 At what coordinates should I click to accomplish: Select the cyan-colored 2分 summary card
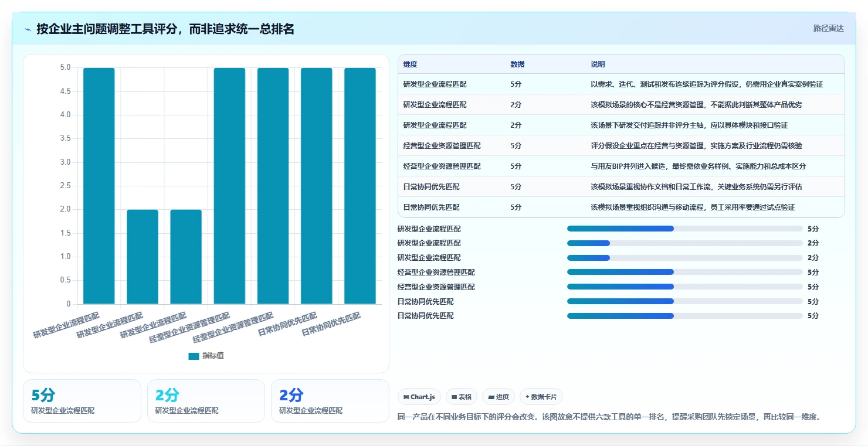tap(206, 401)
